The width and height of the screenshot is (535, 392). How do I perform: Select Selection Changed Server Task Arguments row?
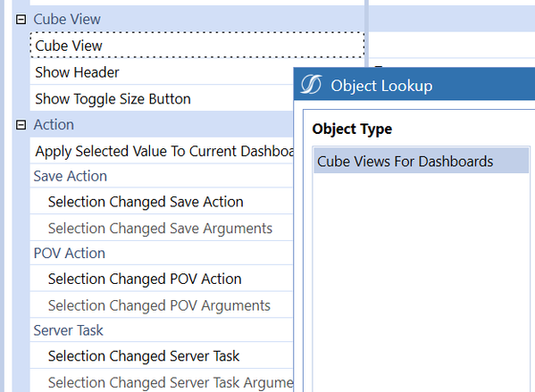pyautogui.click(x=162, y=381)
